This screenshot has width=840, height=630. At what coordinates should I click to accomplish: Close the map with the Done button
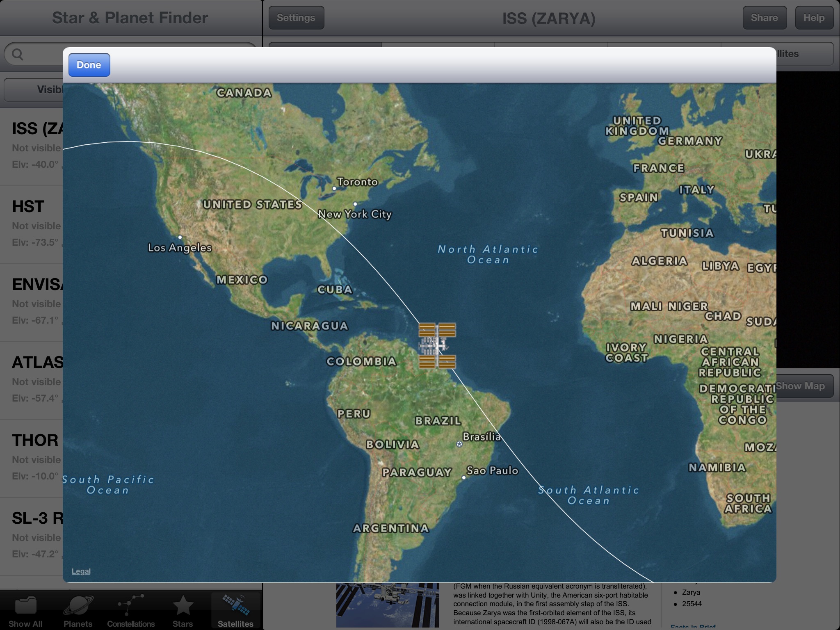click(89, 65)
